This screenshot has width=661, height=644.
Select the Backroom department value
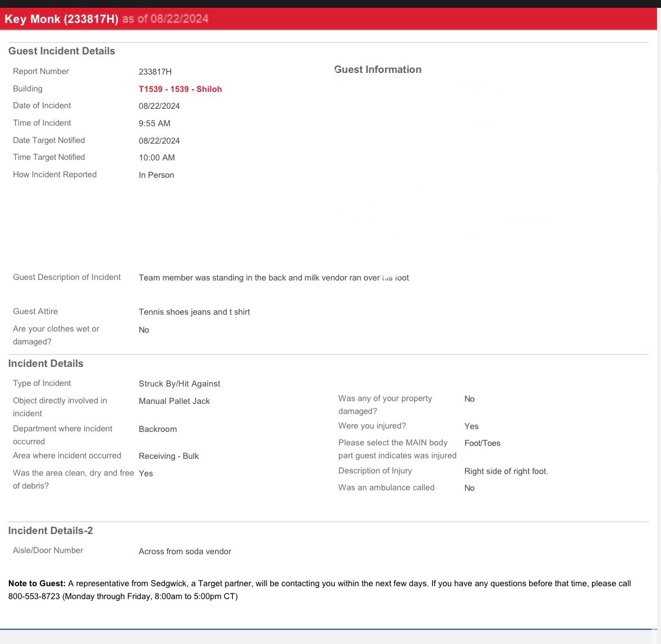[x=158, y=429]
